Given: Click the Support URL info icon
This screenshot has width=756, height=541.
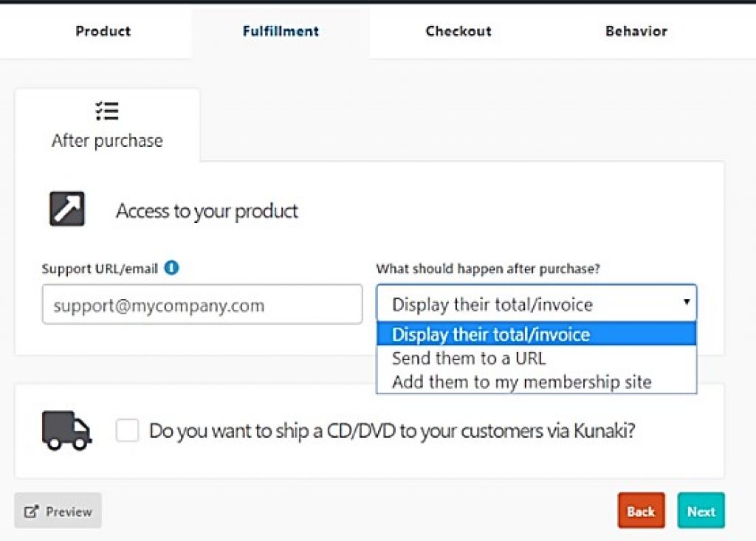Looking at the screenshot, I should click(171, 268).
